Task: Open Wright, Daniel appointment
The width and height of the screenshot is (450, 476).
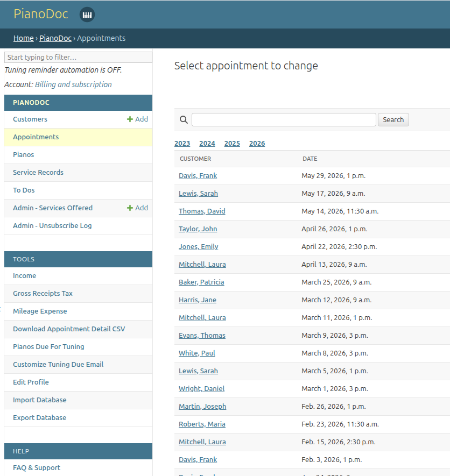Action: (x=202, y=389)
